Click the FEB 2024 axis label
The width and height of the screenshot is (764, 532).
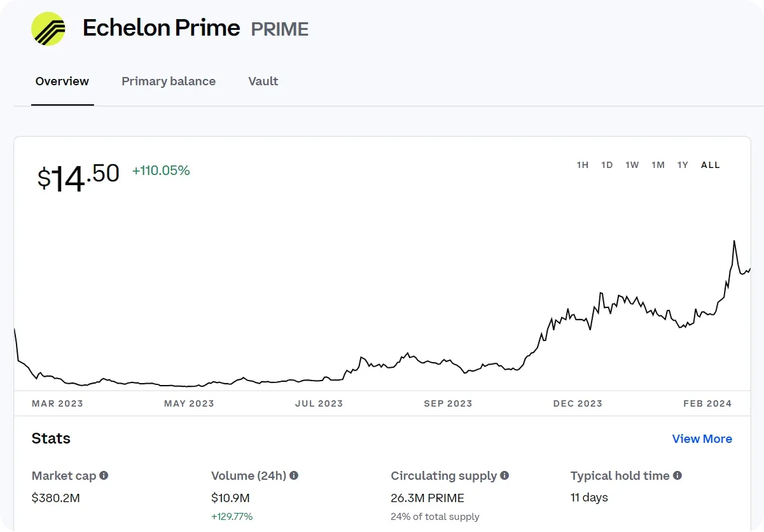pos(707,403)
